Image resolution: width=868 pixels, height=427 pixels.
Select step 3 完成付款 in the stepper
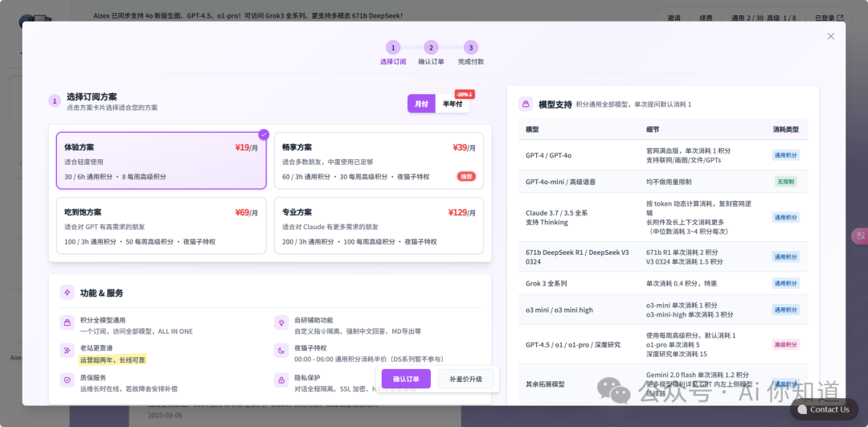tap(470, 53)
